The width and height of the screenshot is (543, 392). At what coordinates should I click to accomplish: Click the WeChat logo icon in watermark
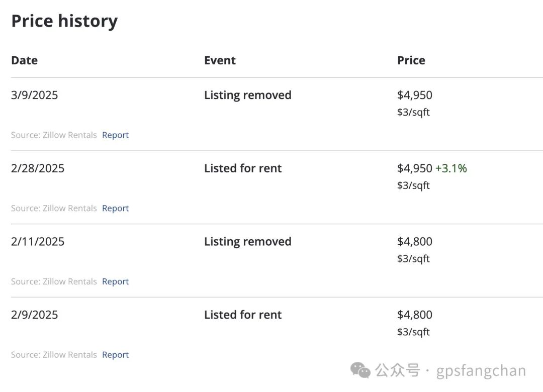(360, 370)
